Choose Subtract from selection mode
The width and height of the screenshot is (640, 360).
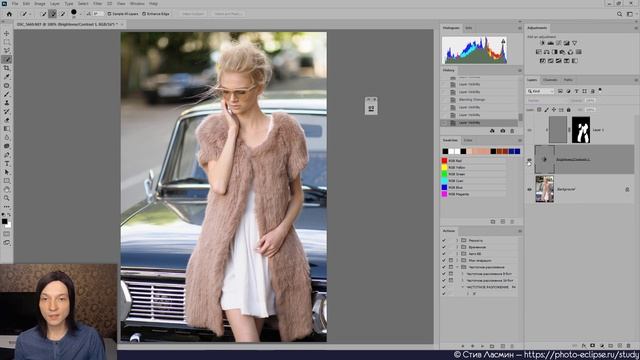click(62, 14)
